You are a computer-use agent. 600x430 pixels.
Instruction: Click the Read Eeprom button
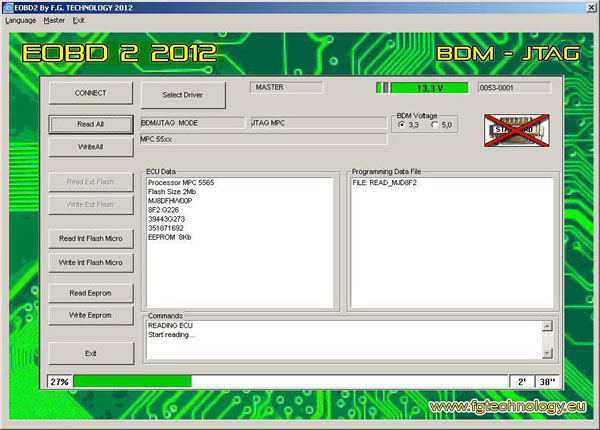(91, 293)
